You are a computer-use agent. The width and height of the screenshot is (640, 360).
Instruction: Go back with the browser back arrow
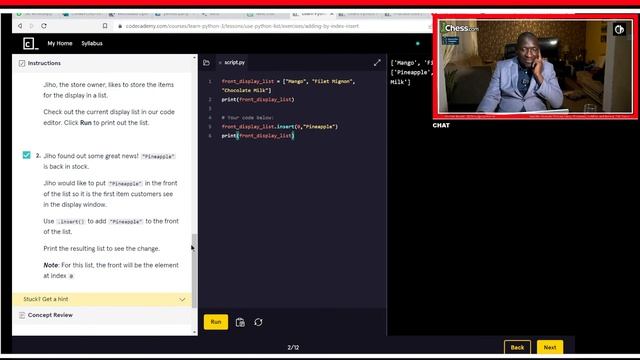[20, 26]
